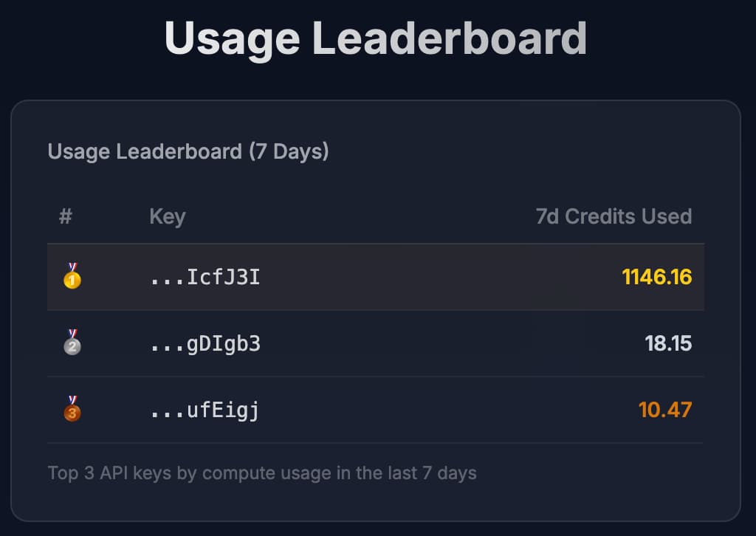Click the 'Usage Leaderboard (7 Days)' card heading
Screen dimensions: 756x536
click(x=188, y=152)
